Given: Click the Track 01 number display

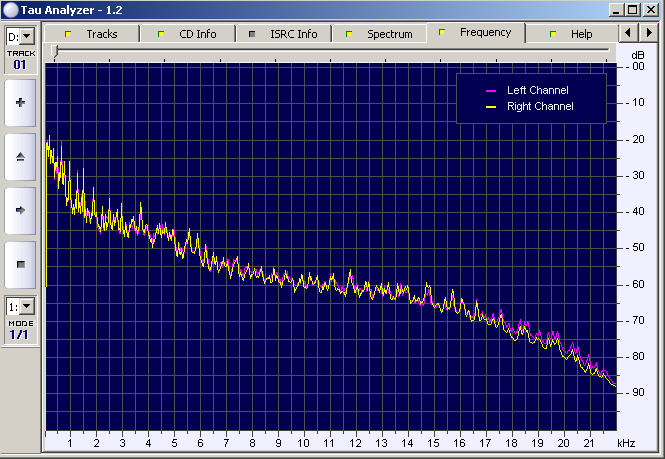Looking at the screenshot, I should 20,66.
